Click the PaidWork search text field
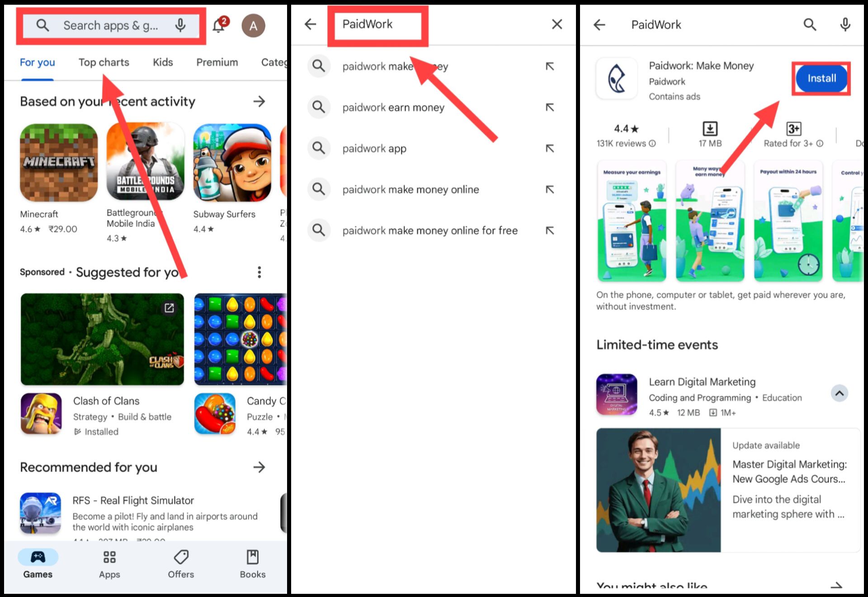This screenshot has width=868, height=597. pyautogui.click(x=377, y=25)
